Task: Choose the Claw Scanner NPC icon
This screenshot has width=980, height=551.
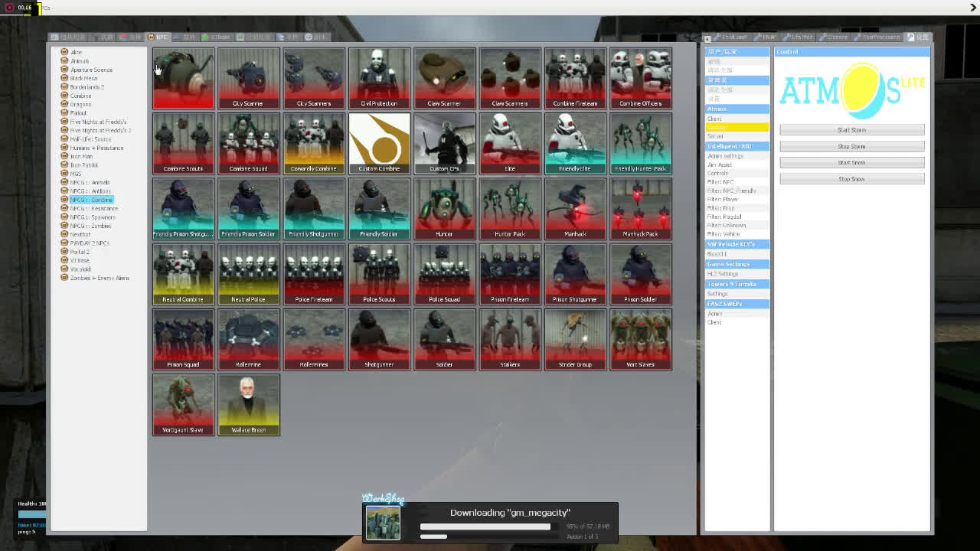Action: [x=445, y=78]
